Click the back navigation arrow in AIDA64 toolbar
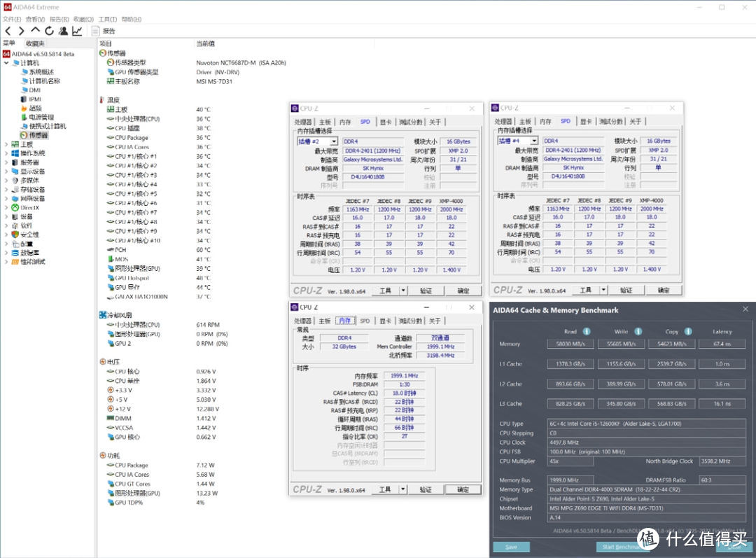The width and height of the screenshot is (756, 558). coord(8,31)
